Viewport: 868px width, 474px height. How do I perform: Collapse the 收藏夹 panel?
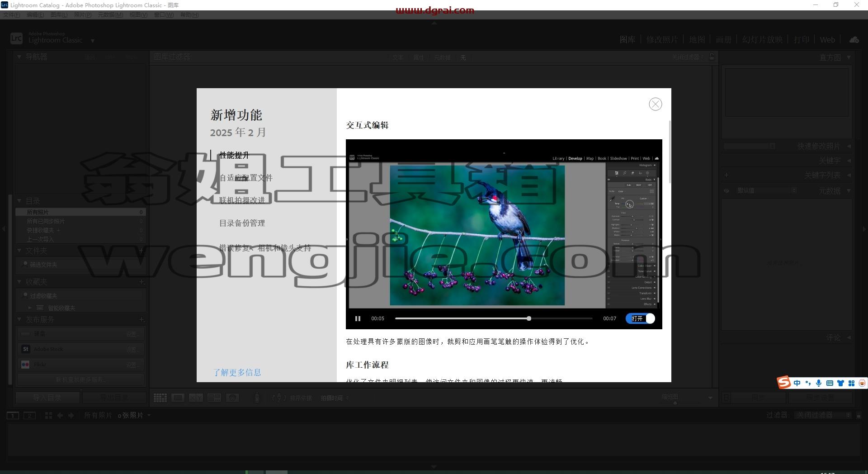19,282
